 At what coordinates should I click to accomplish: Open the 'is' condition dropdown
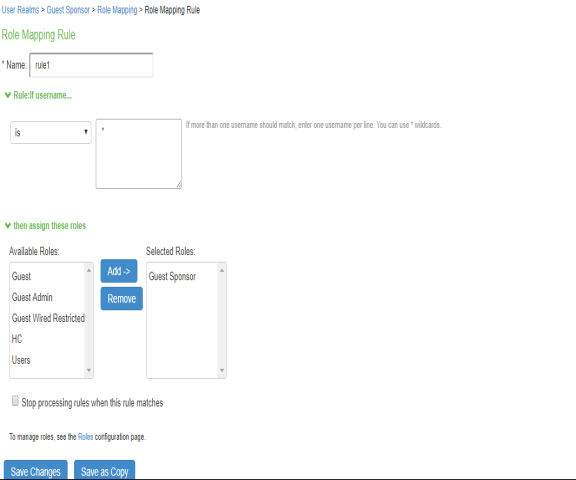[x=51, y=133]
